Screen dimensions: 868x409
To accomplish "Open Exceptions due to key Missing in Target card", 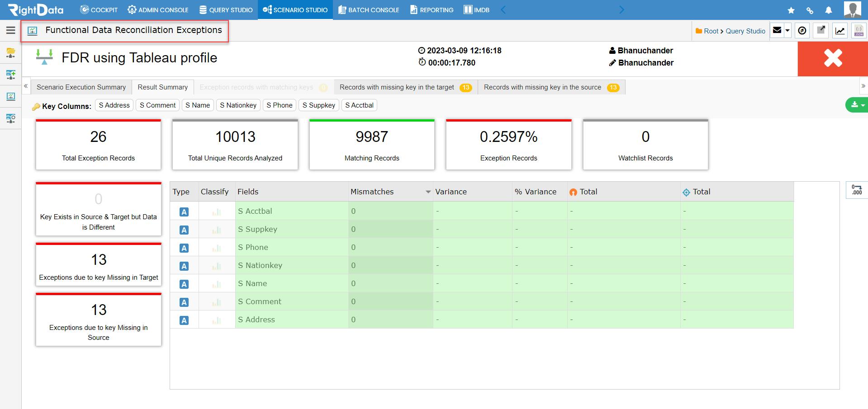I will (99, 264).
